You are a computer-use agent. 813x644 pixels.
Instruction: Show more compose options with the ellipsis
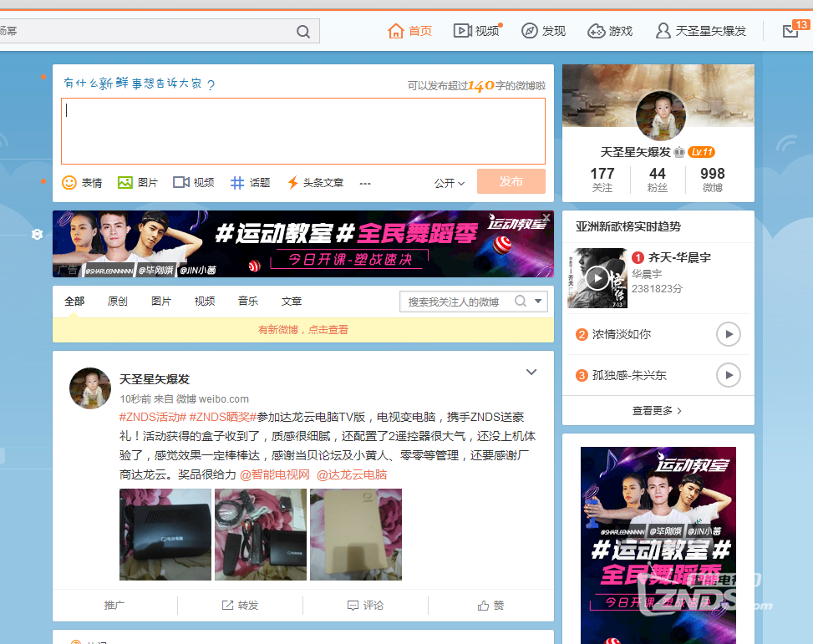[x=365, y=183]
